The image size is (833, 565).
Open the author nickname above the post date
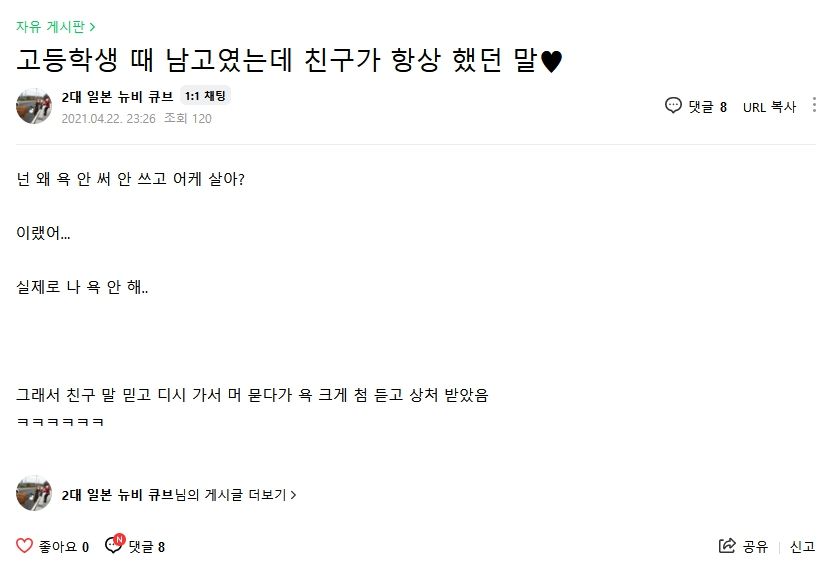tap(117, 96)
